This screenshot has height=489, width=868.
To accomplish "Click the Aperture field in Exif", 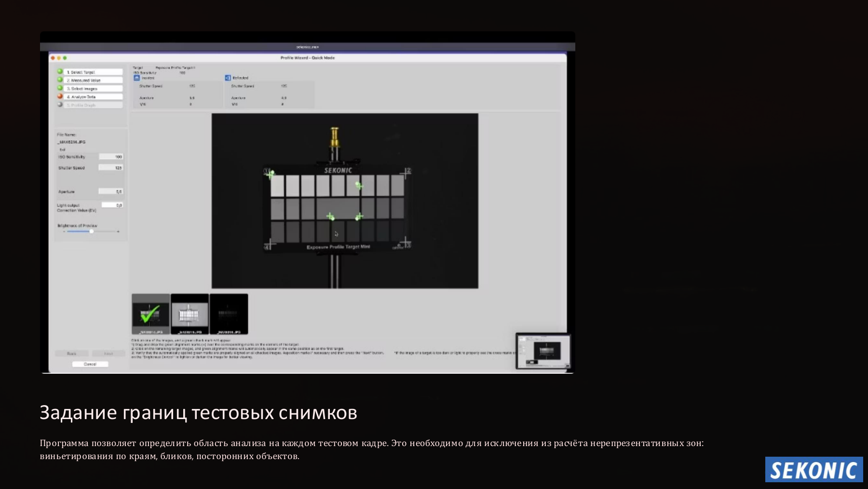I will (111, 191).
